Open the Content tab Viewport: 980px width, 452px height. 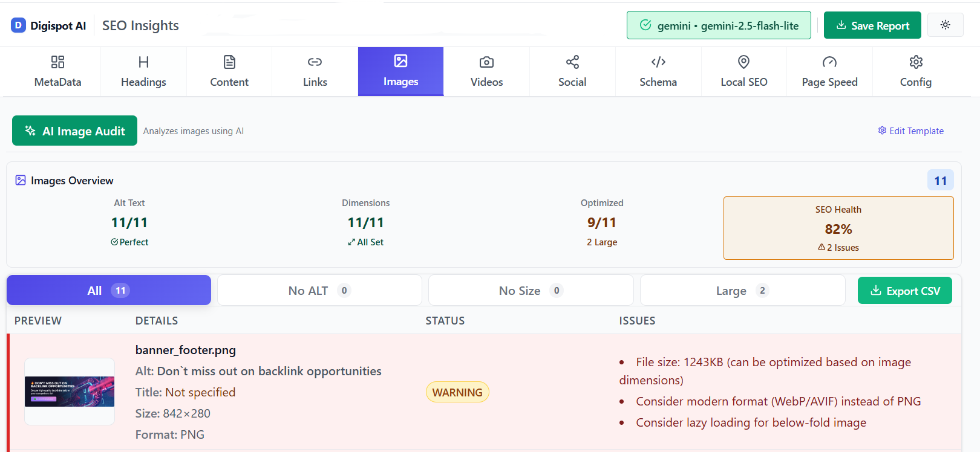pos(229,71)
